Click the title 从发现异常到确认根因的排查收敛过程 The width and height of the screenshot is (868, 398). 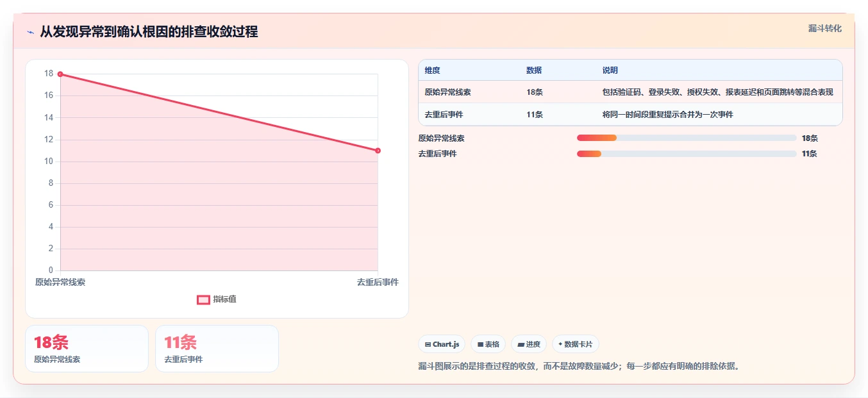(x=149, y=31)
